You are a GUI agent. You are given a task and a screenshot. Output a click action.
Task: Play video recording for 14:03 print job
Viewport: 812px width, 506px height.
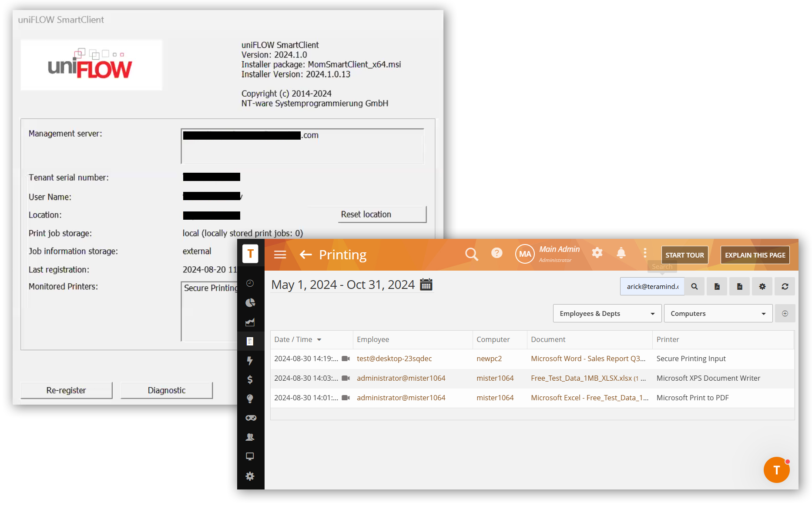(346, 378)
